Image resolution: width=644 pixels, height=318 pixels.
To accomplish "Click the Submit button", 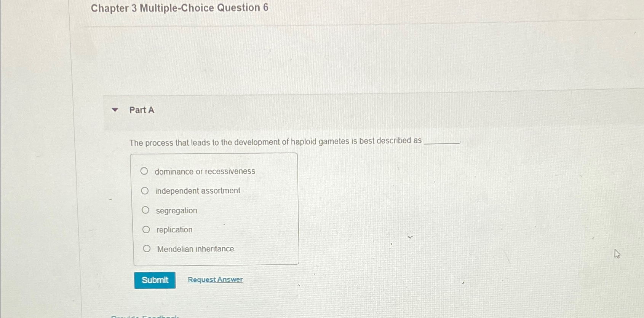I will click(x=155, y=280).
